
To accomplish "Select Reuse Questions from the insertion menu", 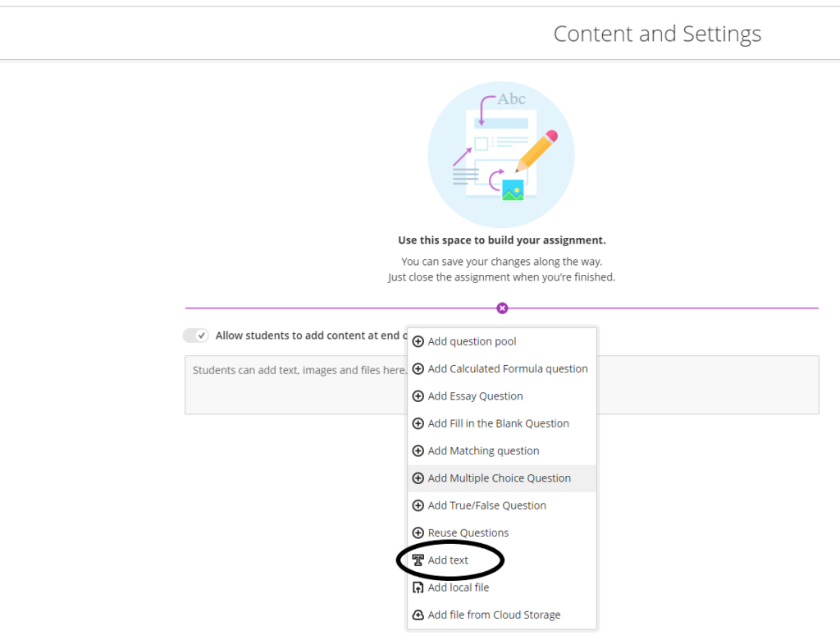I will (468, 533).
